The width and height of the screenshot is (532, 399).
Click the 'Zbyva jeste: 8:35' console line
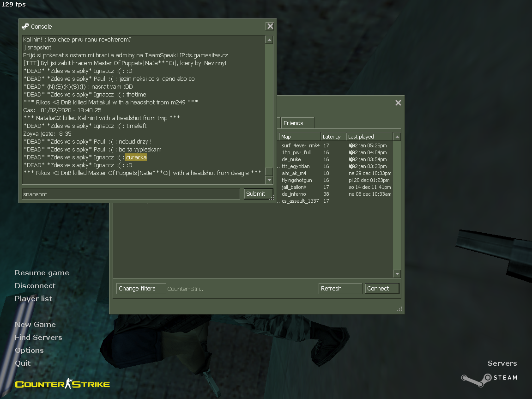[47, 133]
